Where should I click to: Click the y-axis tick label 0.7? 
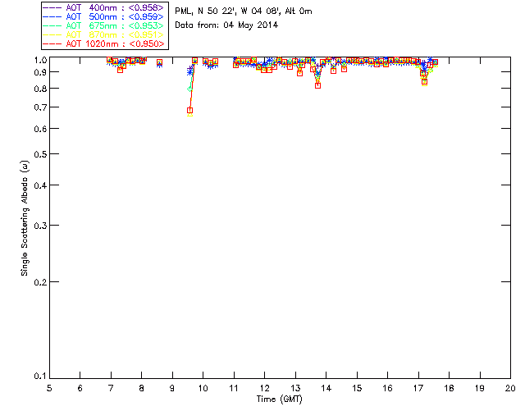tap(40, 107)
